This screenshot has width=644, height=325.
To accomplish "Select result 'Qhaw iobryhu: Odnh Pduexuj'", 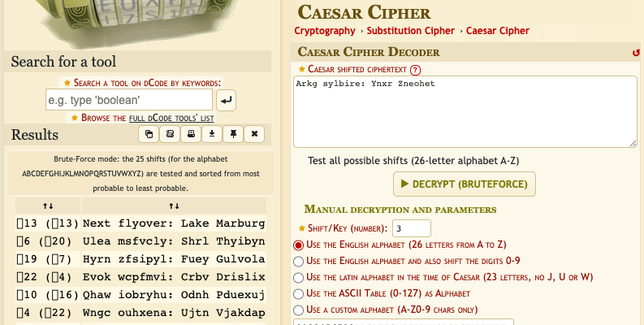I will tap(174, 295).
